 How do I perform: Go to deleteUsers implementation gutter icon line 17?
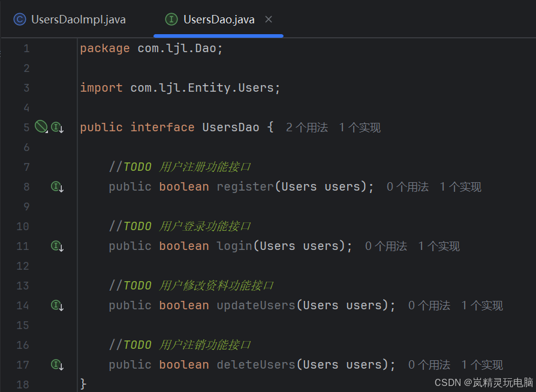pos(57,364)
